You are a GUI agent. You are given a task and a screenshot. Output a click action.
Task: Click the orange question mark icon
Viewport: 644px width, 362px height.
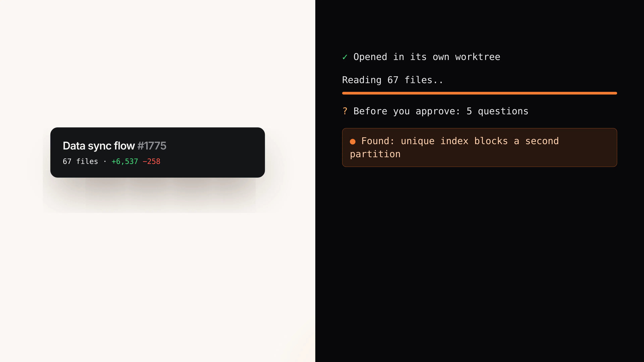(x=345, y=111)
